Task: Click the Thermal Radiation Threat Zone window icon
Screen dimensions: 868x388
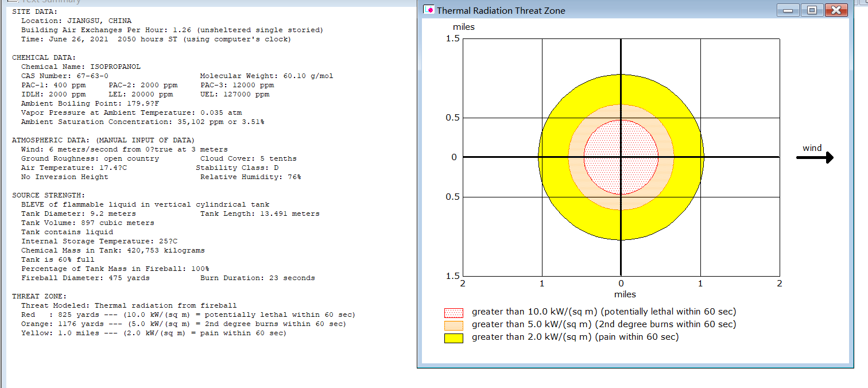Action: [428, 10]
